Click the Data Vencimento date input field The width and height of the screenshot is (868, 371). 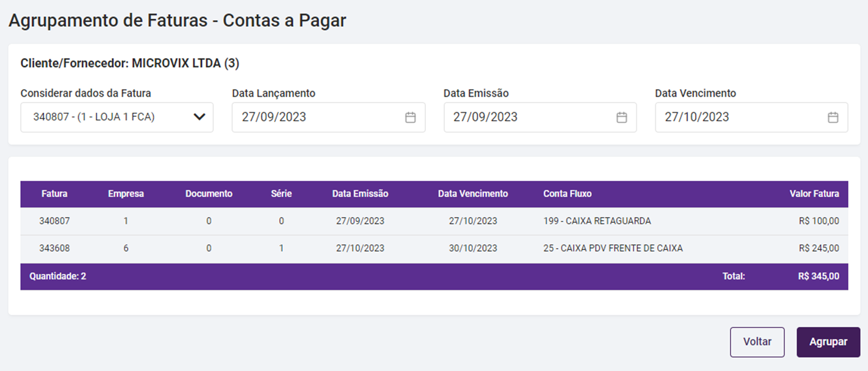click(739, 117)
